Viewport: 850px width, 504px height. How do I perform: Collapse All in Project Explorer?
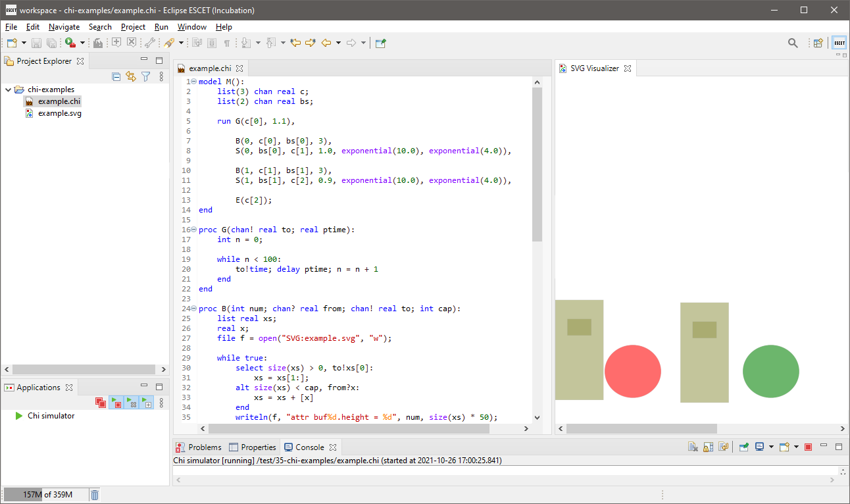coord(116,76)
